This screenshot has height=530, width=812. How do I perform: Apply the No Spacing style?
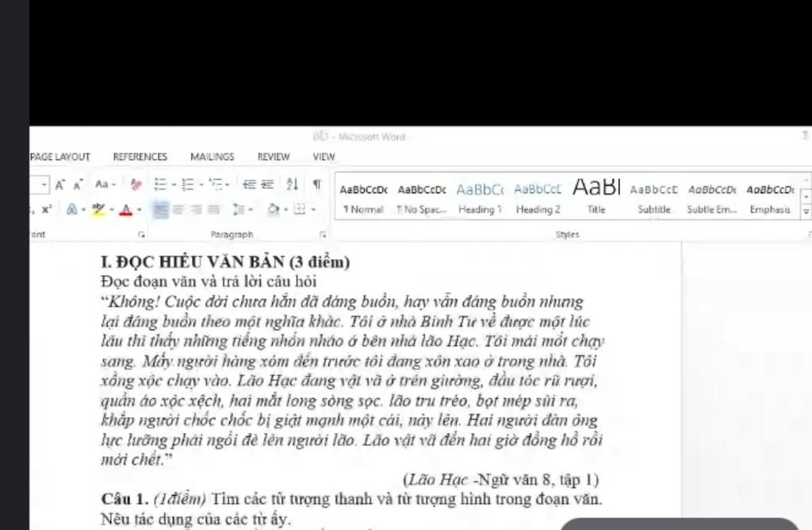point(422,198)
